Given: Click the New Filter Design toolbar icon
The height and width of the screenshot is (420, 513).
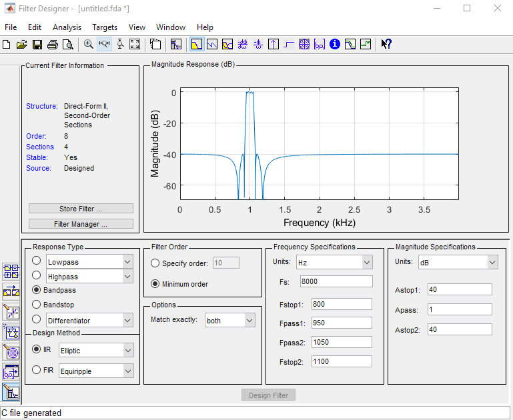Looking at the screenshot, I should pos(6,44).
